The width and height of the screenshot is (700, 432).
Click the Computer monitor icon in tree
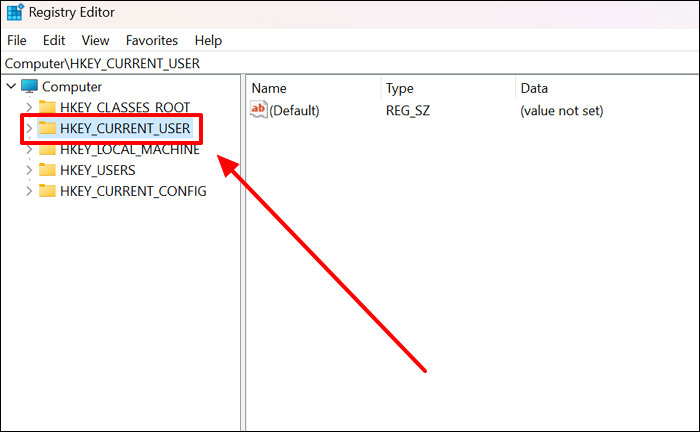point(29,87)
